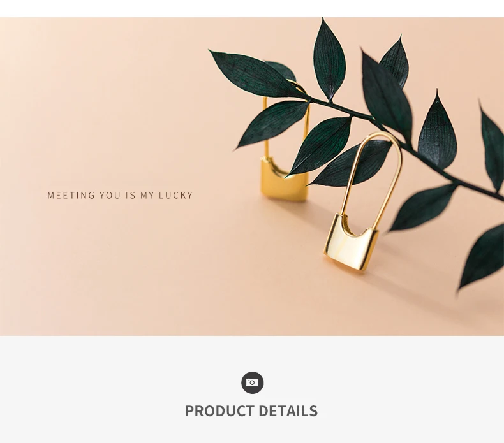This screenshot has height=443, width=504.
Task: Click the front gold padlock earring's lock body
Action: coord(350,245)
